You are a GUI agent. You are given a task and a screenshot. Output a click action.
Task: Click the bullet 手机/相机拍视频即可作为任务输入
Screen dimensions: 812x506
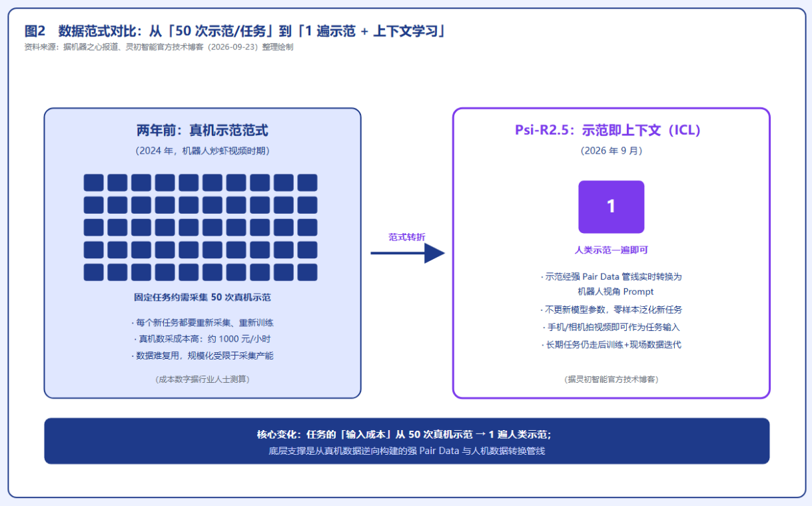click(611, 328)
